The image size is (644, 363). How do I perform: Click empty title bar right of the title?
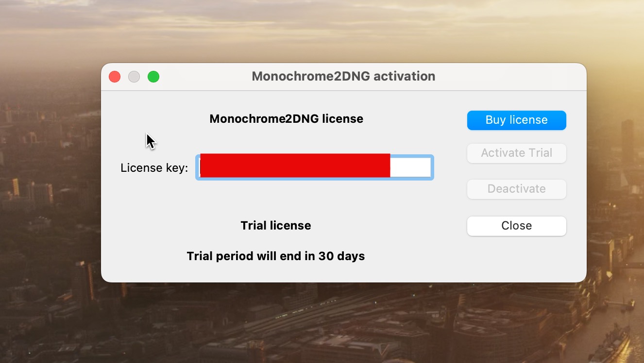(x=510, y=77)
